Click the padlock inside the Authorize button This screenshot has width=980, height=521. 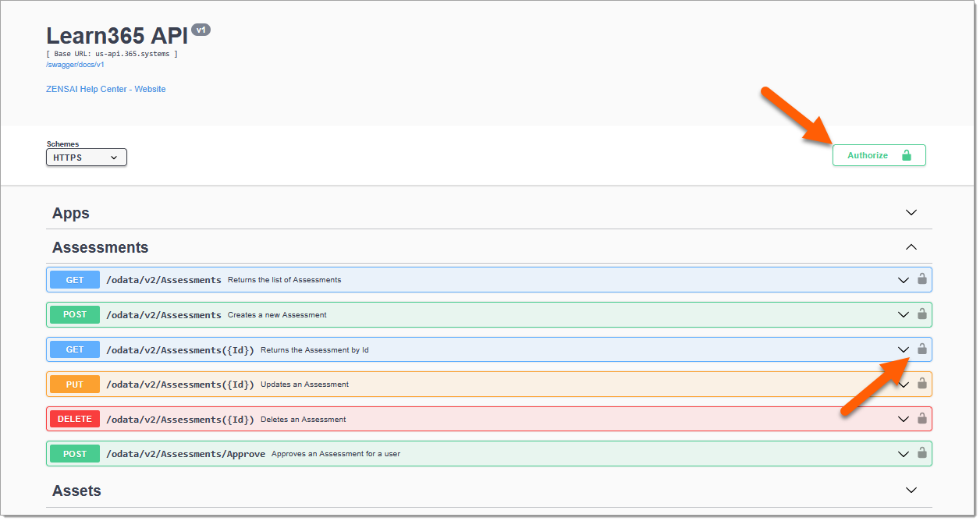[x=906, y=154]
